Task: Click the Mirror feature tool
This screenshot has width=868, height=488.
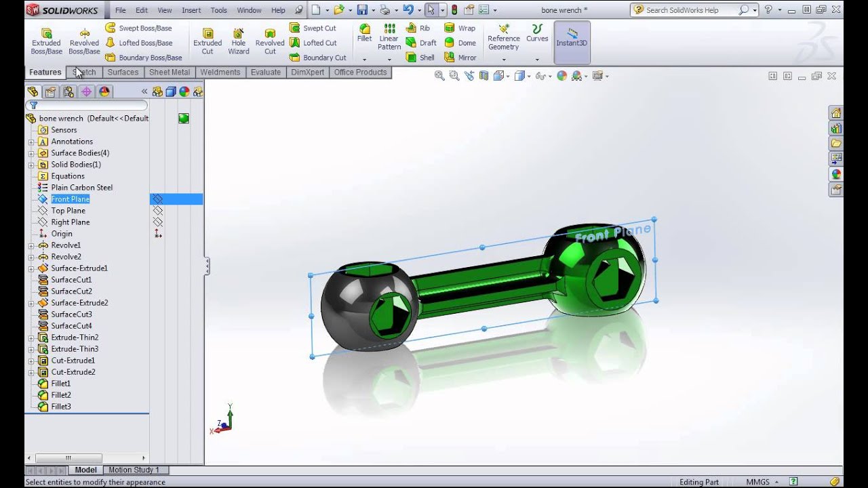Action: [460, 58]
